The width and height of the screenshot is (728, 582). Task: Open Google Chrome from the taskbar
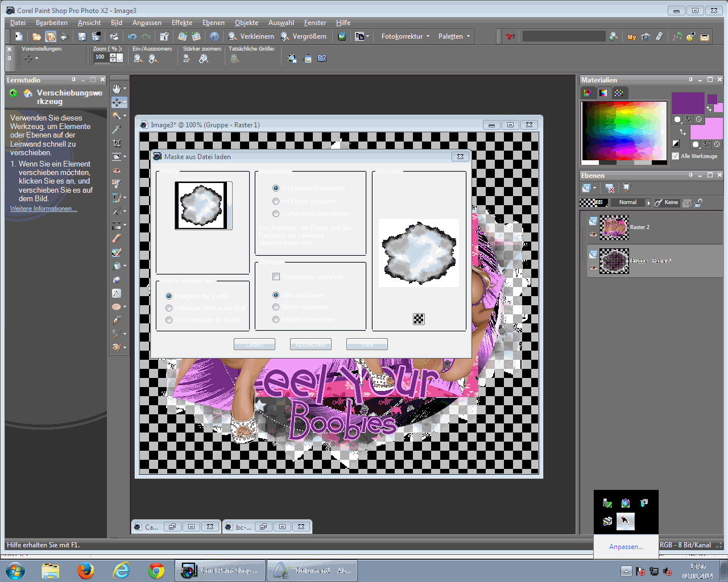[156, 570]
